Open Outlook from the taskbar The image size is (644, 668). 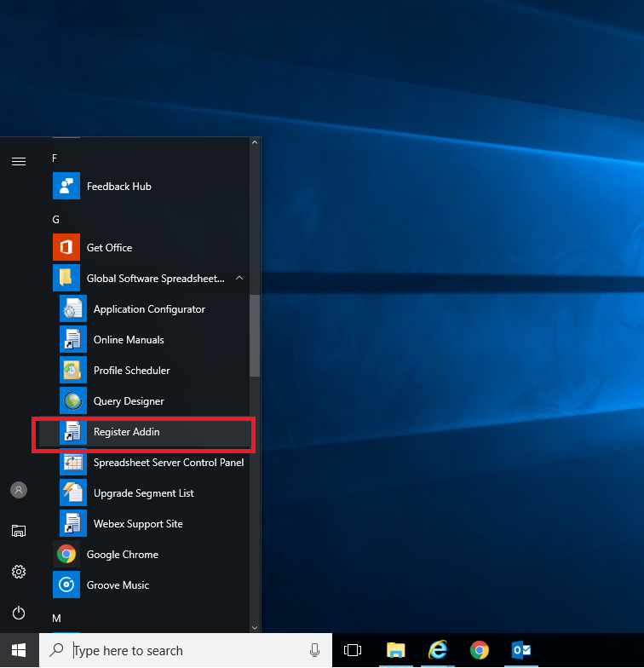[521, 651]
